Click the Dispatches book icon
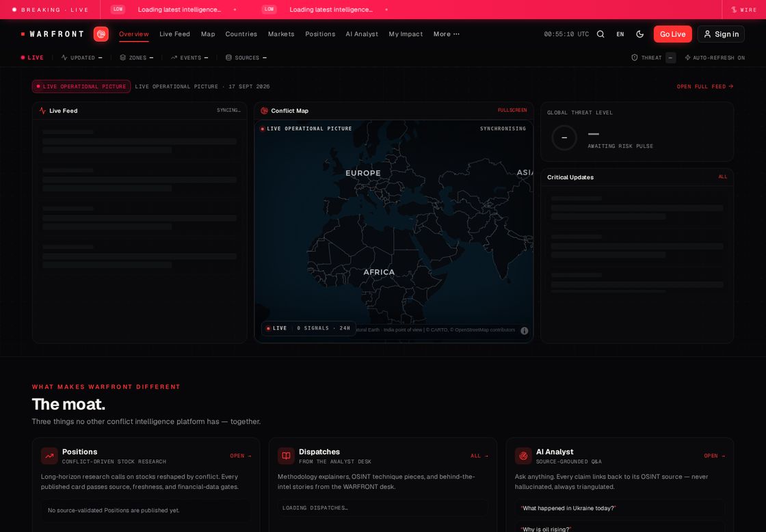 tap(287, 456)
